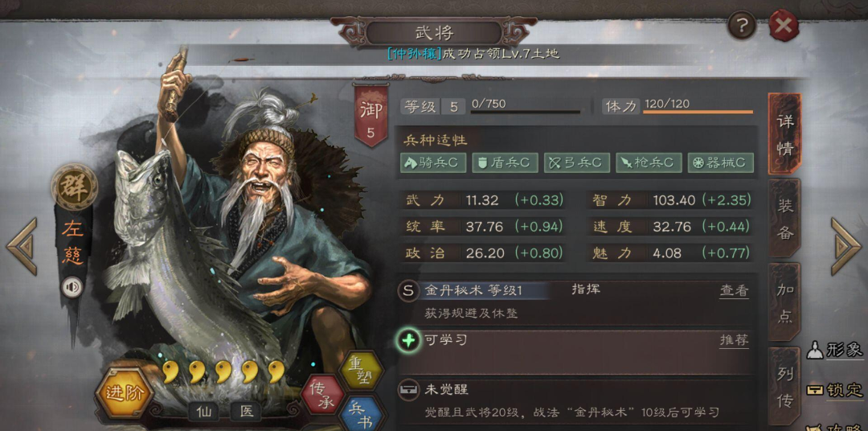868x431 pixels.
Task: Open the 传承 inheritance hexagon
Action: tap(321, 394)
